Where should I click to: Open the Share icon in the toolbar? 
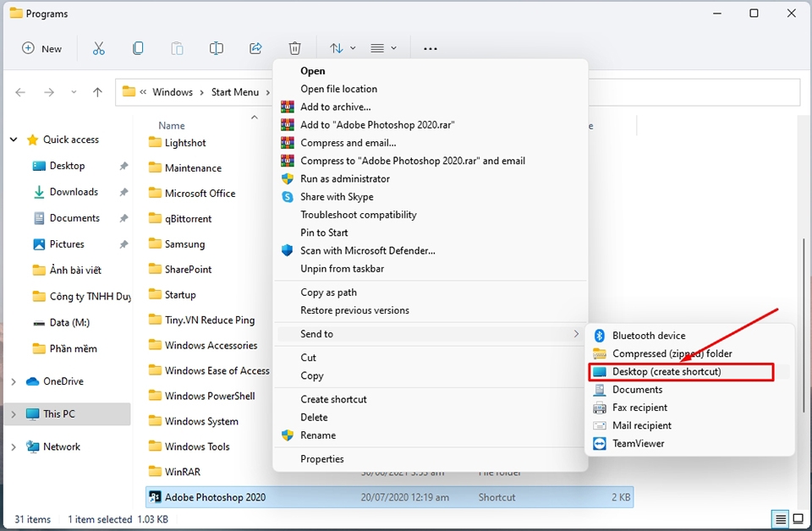(255, 48)
